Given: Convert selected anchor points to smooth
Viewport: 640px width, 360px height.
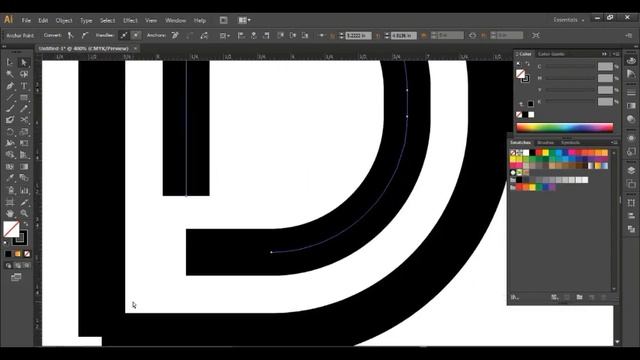Looking at the screenshot, I should pyautogui.click(x=84, y=36).
